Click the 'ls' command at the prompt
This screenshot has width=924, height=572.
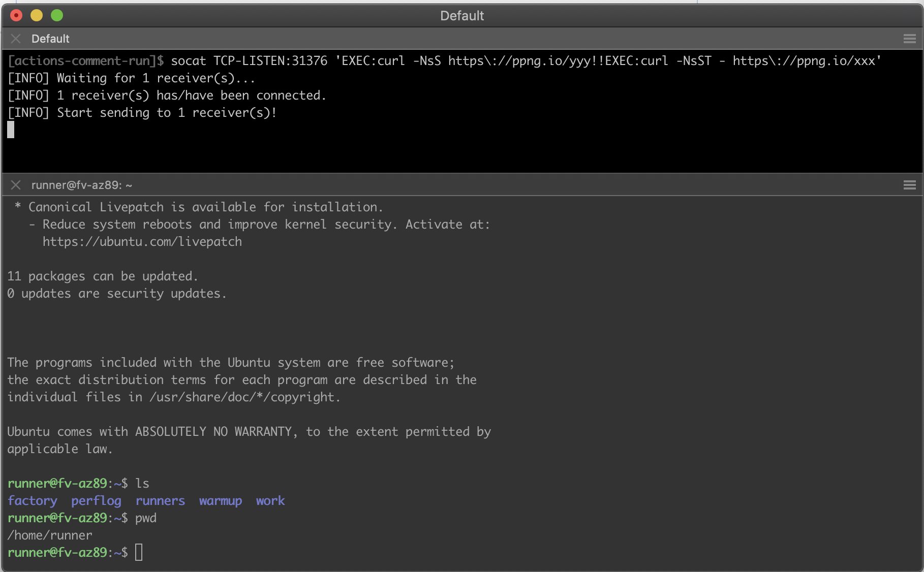pos(142,484)
